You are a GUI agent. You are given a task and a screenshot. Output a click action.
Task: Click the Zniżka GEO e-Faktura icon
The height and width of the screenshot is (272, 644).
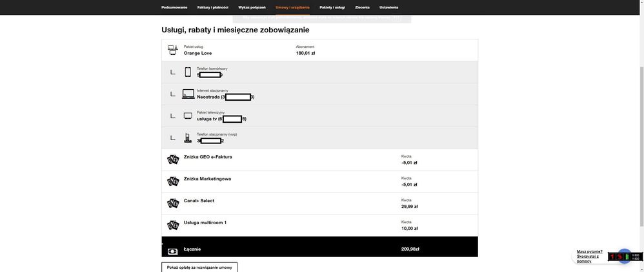[173, 160]
